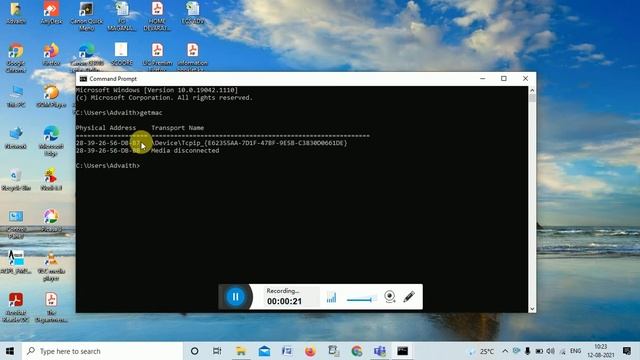Open Firefox from taskbar
Image resolution: width=640 pixels, height=360 pixels.
[310, 351]
